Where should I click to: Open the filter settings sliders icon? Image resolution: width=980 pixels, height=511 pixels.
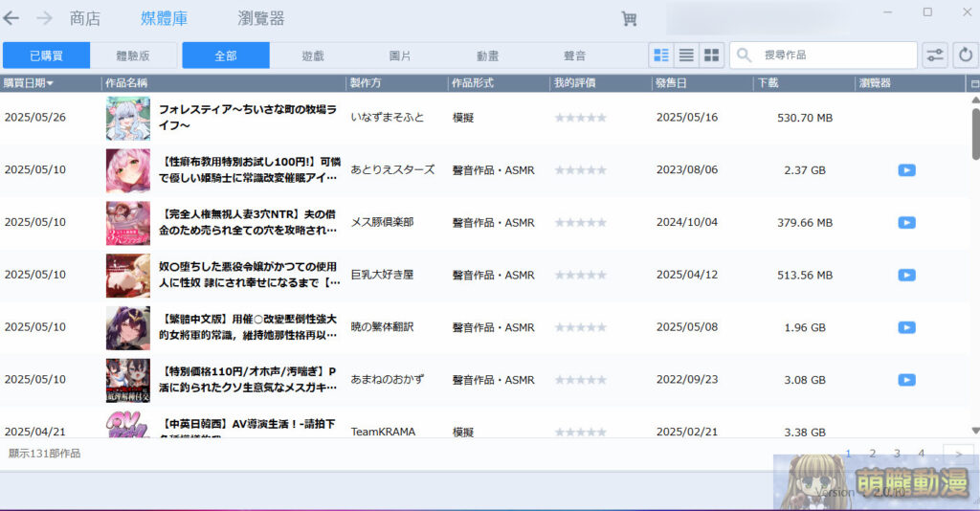coord(935,55)
